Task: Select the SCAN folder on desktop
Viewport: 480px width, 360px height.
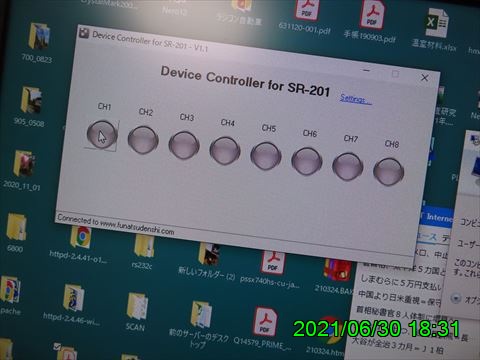Action: (137, 306)
